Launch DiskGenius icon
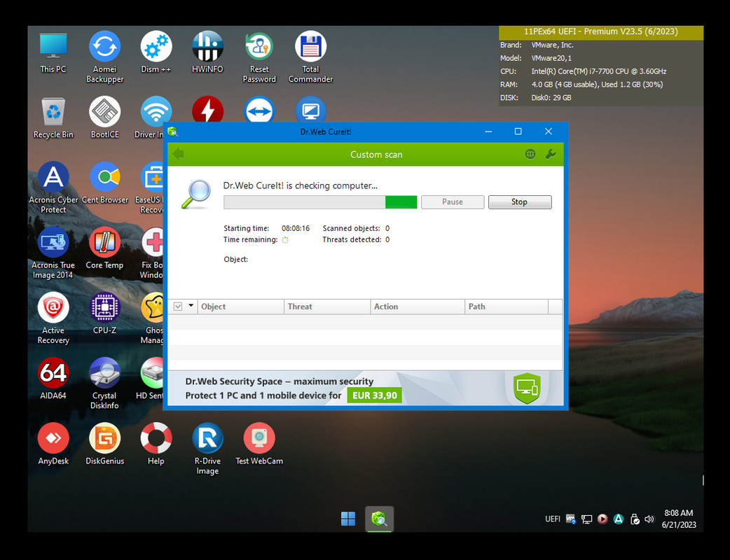The width and height of the screenshot is (730, 560). (105, 444)
